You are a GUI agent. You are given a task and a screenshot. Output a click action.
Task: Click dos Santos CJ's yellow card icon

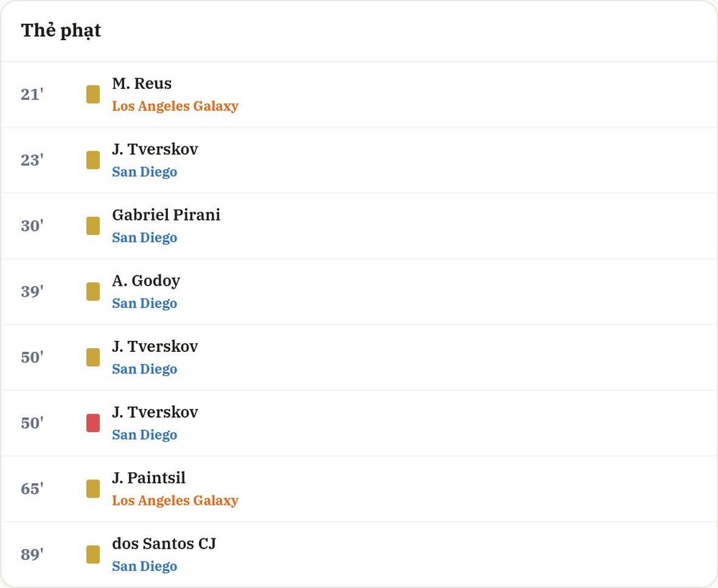coord(93,554)
